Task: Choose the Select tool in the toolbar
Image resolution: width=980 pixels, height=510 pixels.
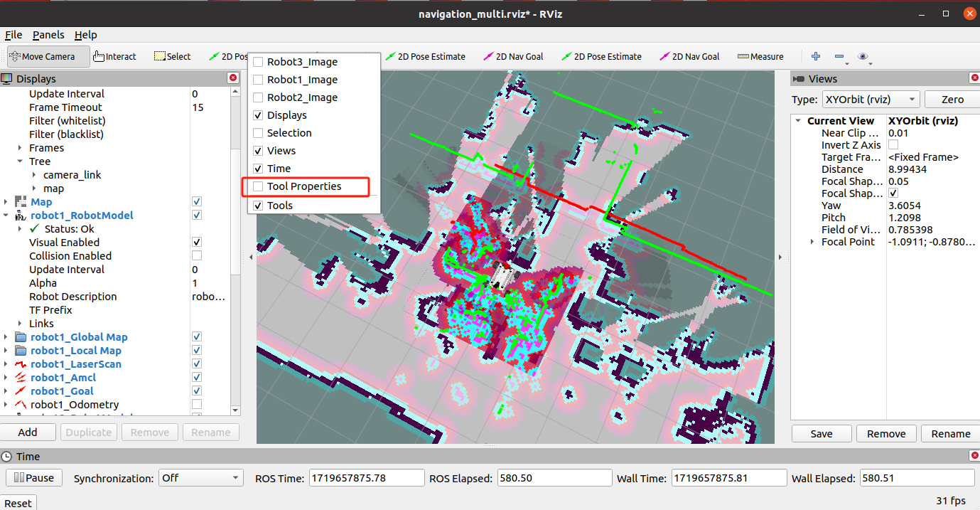Action: [x=173, y=56]
